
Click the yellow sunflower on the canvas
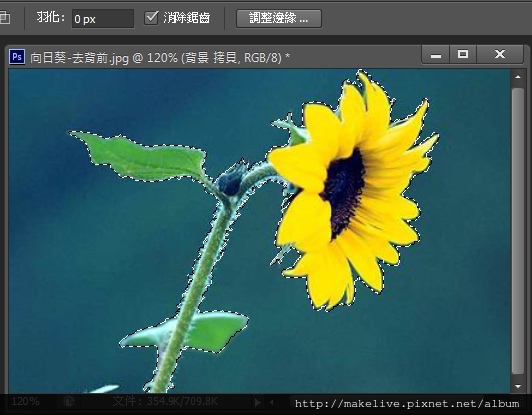click(353, 190)
